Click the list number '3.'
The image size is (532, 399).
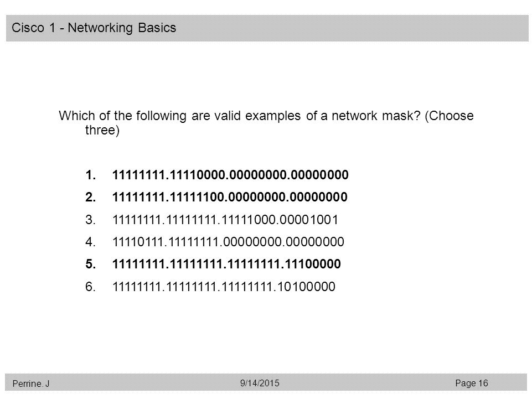[91, 220]
